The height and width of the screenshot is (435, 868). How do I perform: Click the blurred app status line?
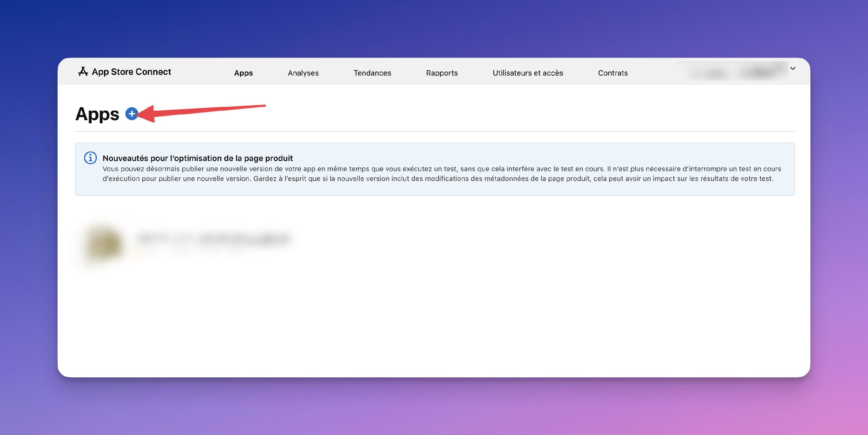[189, 252]
